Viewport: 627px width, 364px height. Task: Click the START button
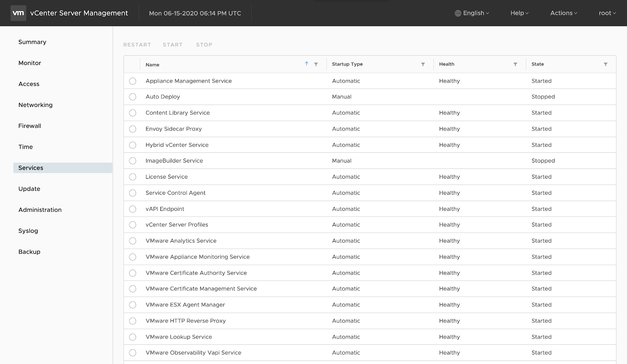[173, 45]
